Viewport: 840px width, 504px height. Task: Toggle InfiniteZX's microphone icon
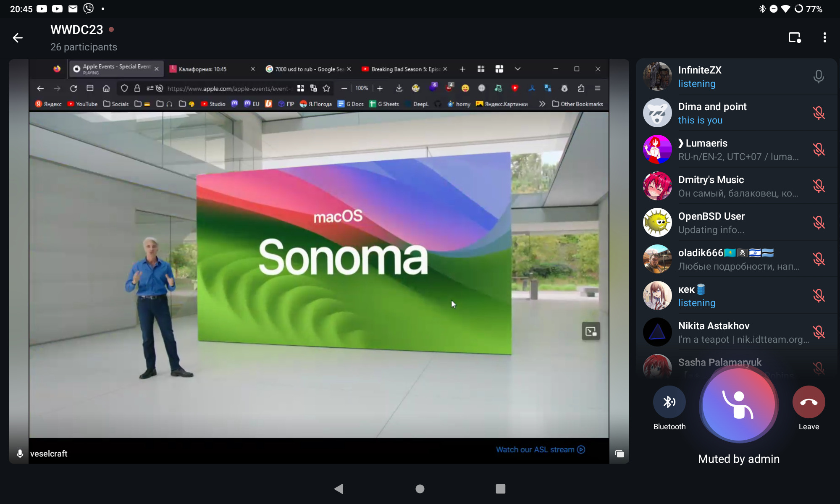(818, 76)
